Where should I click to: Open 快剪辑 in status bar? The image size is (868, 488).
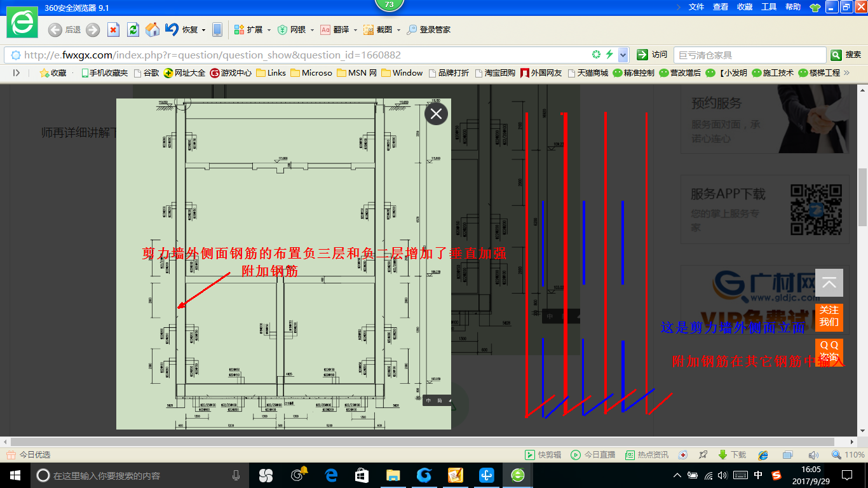click(x=543, y=455)
